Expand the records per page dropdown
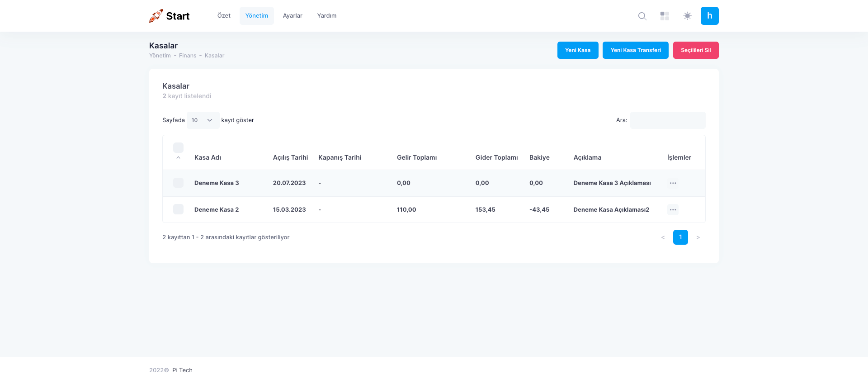The image size is (868, 384). (x=203, y=120)
